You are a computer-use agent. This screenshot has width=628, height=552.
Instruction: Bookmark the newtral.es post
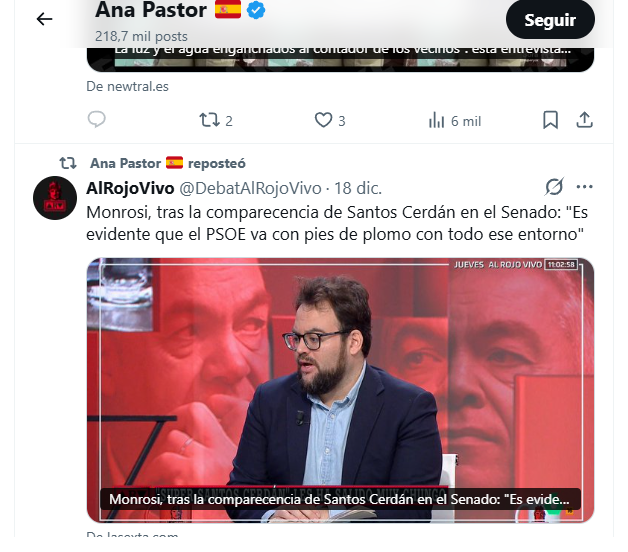[x=550, y=120]
